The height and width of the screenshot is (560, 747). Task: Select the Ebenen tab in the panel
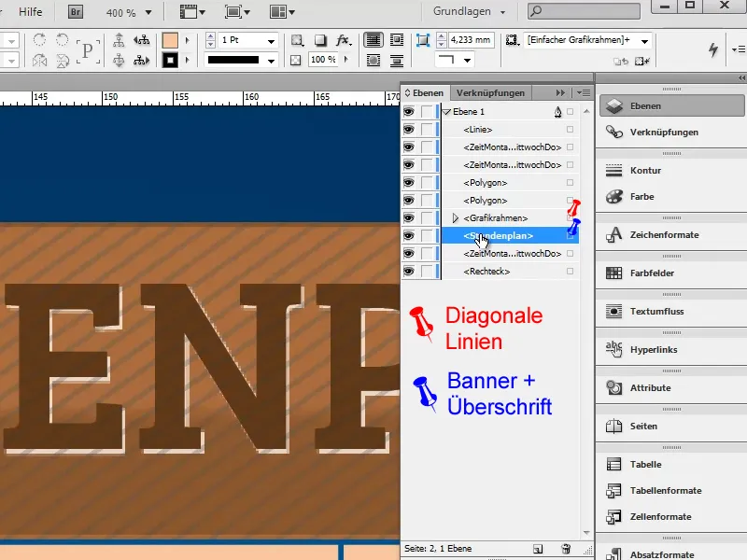424,92
